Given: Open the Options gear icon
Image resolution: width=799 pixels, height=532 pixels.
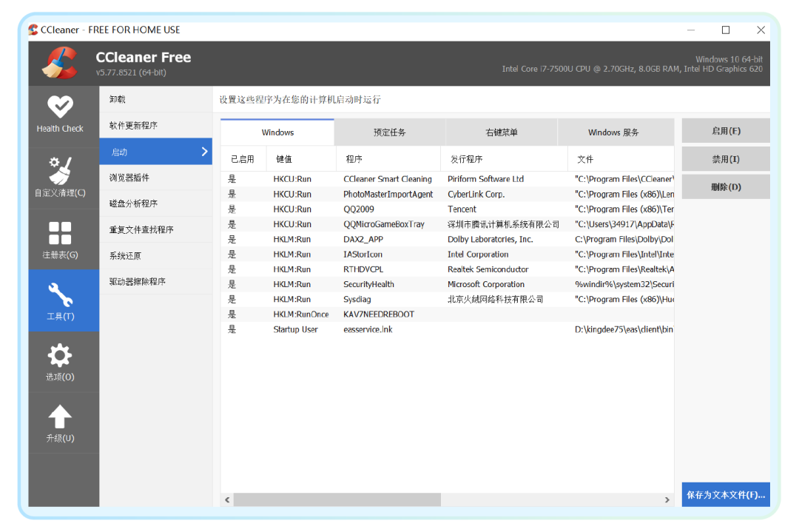Looking at the screenshot, I should [60, 356].
